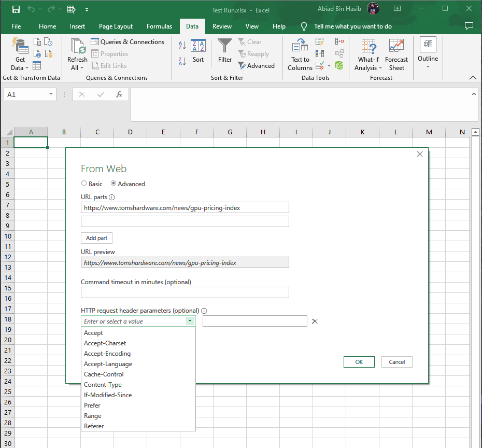Cancel the From Web dialog
Viewport: 482px width, 448px height.
397,362
